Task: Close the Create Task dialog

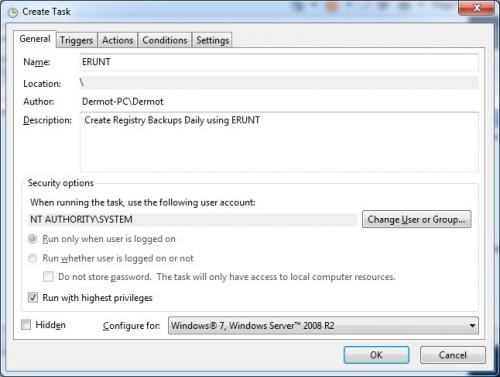Action: (x=476, y=8)
